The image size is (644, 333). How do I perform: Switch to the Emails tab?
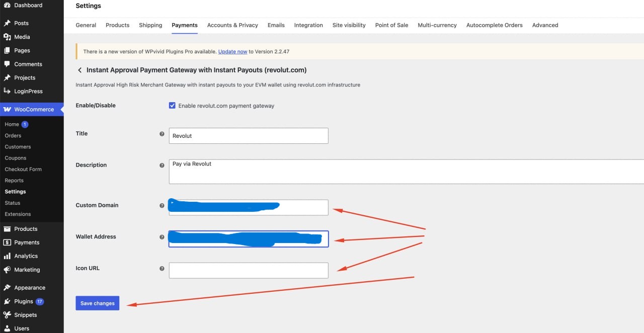click(x=276, y=25)
